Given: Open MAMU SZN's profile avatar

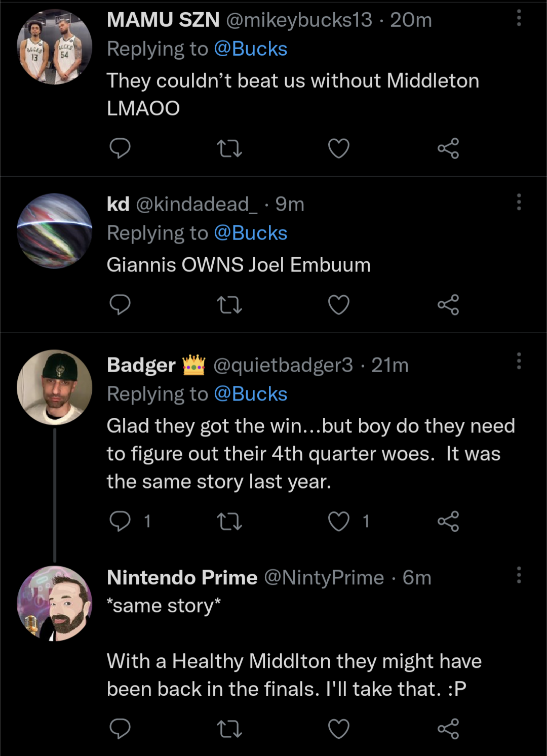Looking at the screenshot, I should click(x=55, y=47).
